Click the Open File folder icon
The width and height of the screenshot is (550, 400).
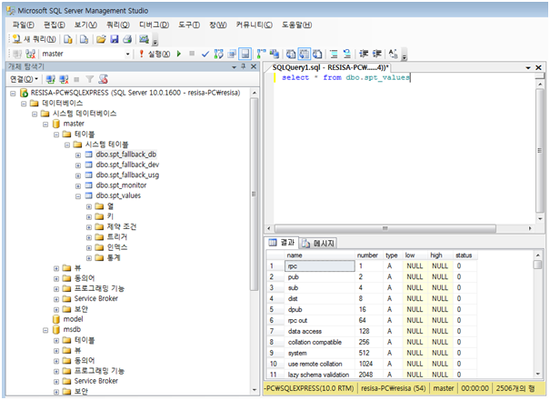101,39
